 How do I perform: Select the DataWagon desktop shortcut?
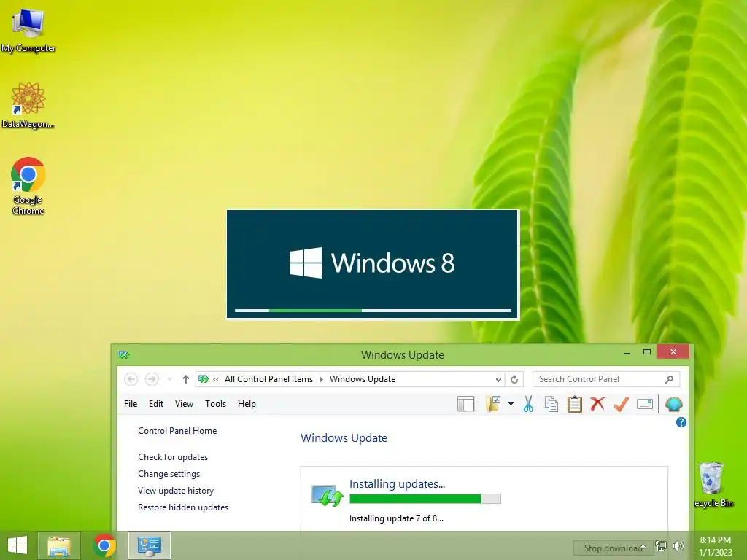28,105
